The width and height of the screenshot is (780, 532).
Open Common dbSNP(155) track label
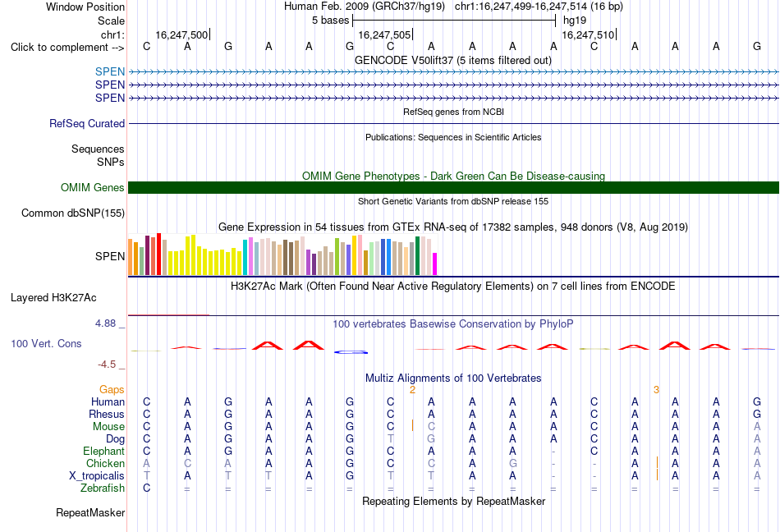(x=72, y=213)
